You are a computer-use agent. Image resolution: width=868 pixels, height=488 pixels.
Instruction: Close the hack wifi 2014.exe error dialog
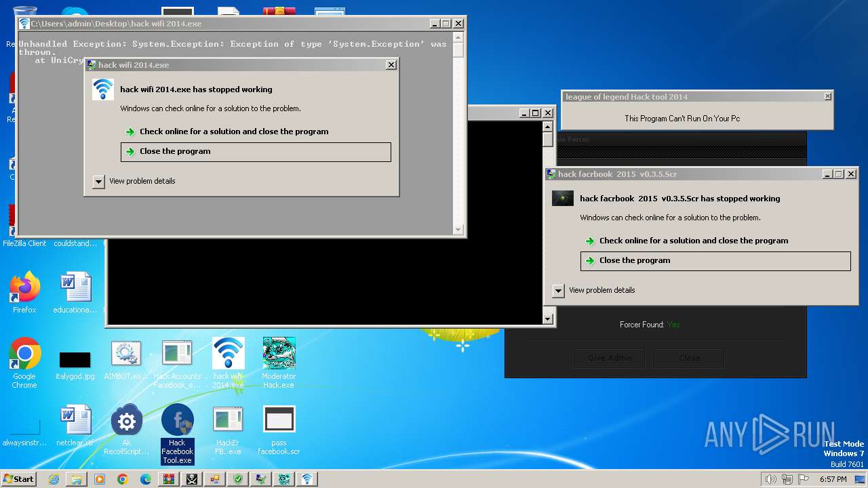click(391, 65)
